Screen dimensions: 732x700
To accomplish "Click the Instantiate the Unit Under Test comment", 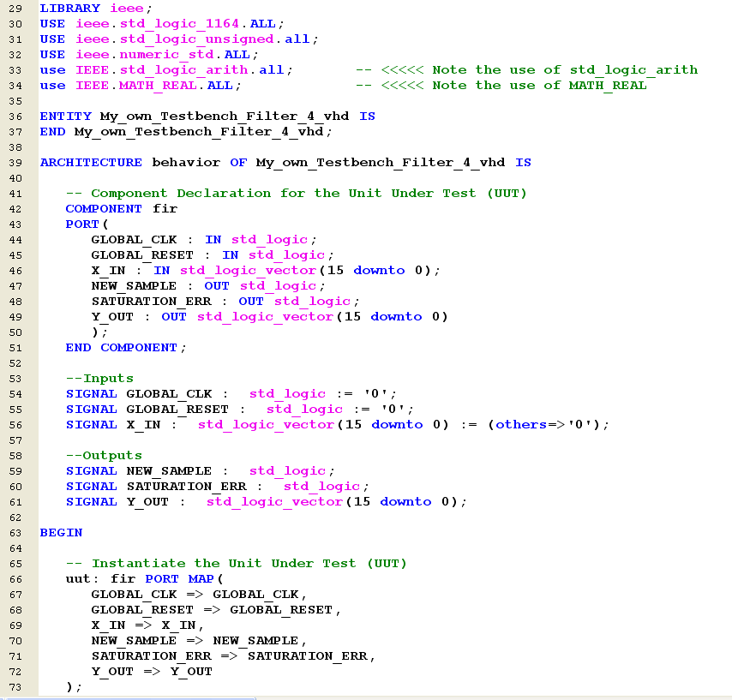I will pos(237,564).
